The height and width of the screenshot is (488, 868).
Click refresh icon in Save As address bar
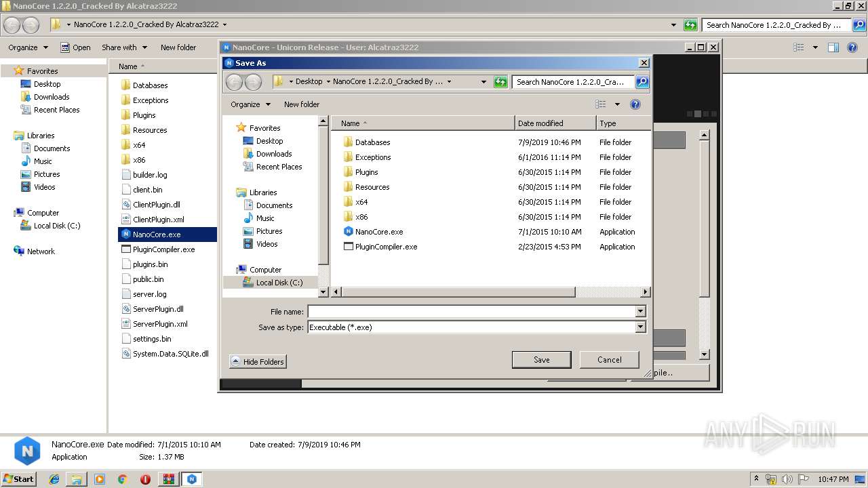point(500,82)
